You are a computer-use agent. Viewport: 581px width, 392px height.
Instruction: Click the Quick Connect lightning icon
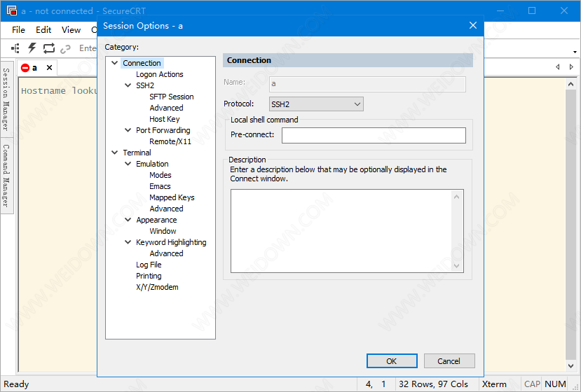point(32,48)
